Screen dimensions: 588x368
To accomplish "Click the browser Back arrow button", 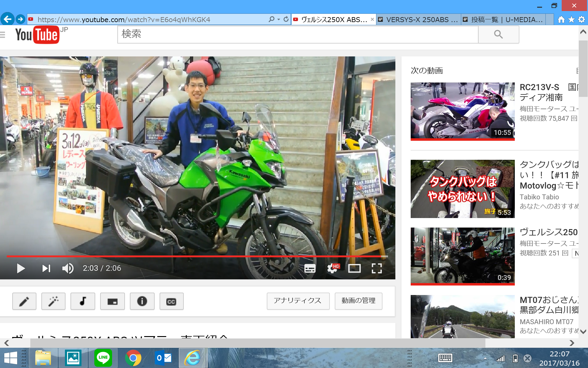I will coord(8,19).
